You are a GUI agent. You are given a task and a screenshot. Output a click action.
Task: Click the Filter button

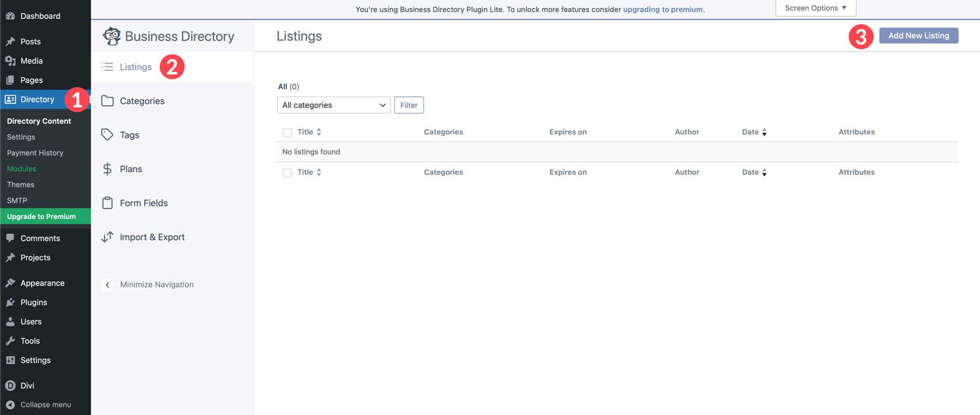408,105
